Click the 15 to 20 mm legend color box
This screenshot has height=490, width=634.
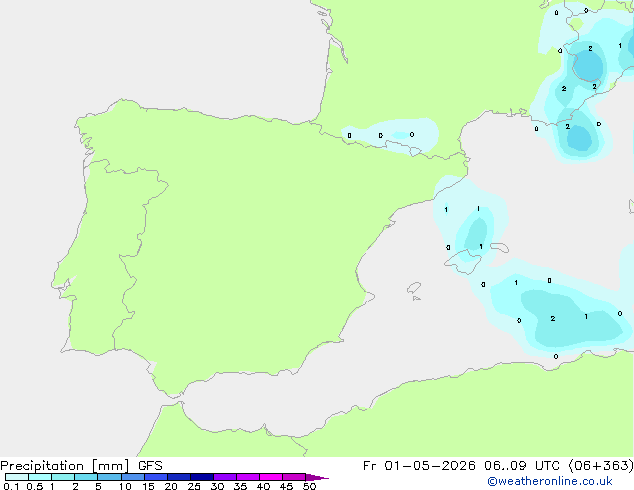156,477
